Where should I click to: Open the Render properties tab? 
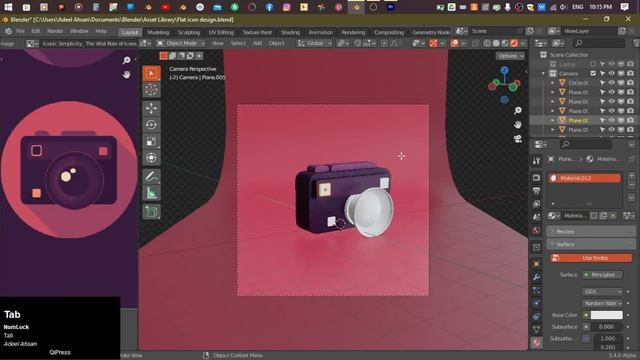coord(536,178)
